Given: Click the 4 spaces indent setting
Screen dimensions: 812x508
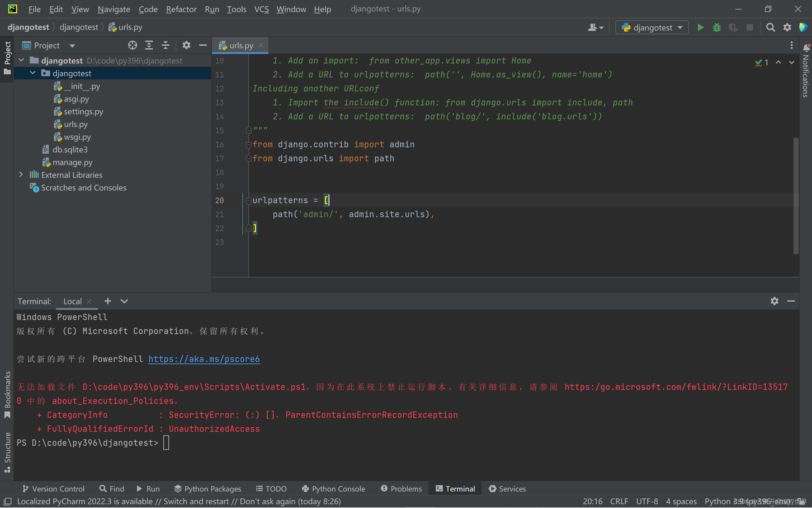Looking at the screenshot, I should (x=681, y=501).
